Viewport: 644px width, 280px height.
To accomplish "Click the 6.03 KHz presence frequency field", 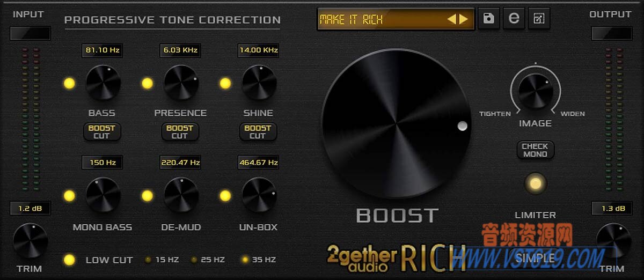I will [x=180, y=50].
